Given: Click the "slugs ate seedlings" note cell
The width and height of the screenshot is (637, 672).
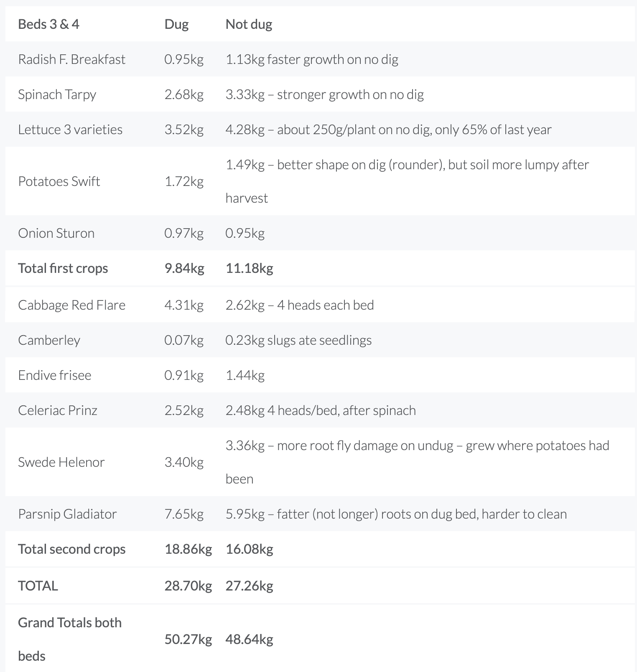Looking at the screenshot, I should [x=298, y=340].
